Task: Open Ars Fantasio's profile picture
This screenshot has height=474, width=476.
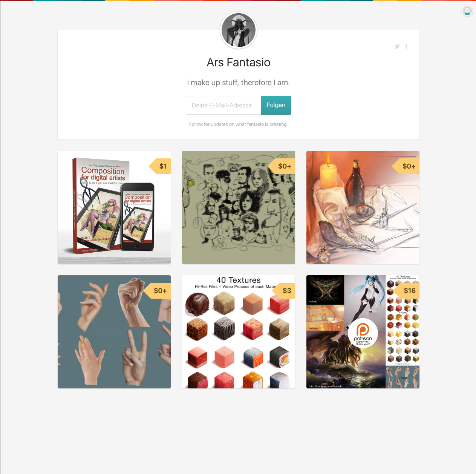Action: pos(239,30)
